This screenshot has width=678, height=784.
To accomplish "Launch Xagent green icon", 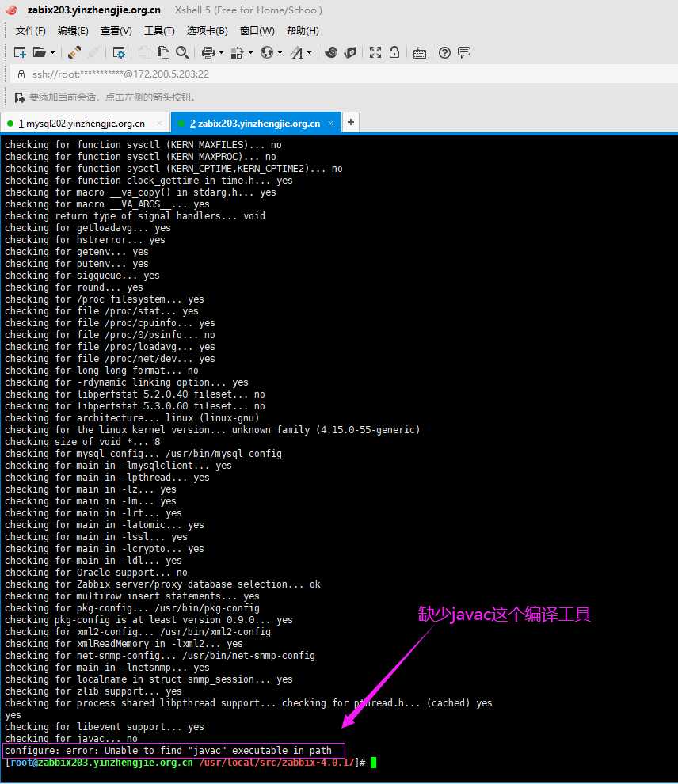I will 351,52.
